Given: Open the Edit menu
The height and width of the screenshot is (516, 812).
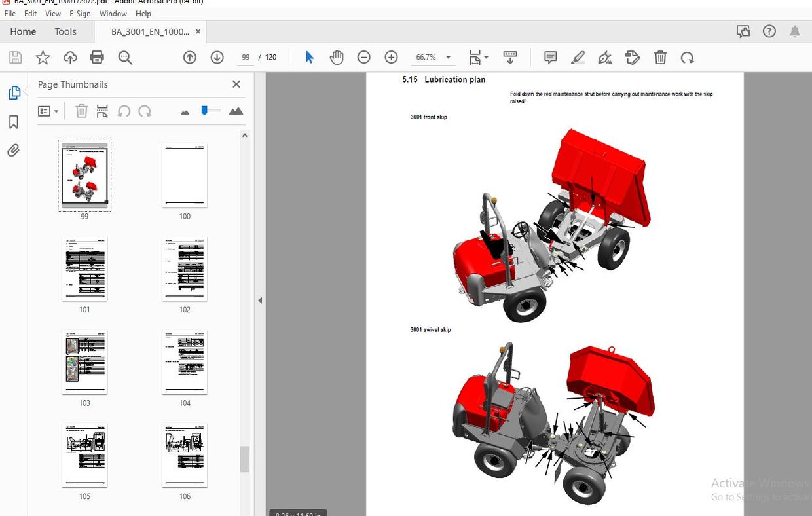Looking at the screenshot, I should 30,13.
